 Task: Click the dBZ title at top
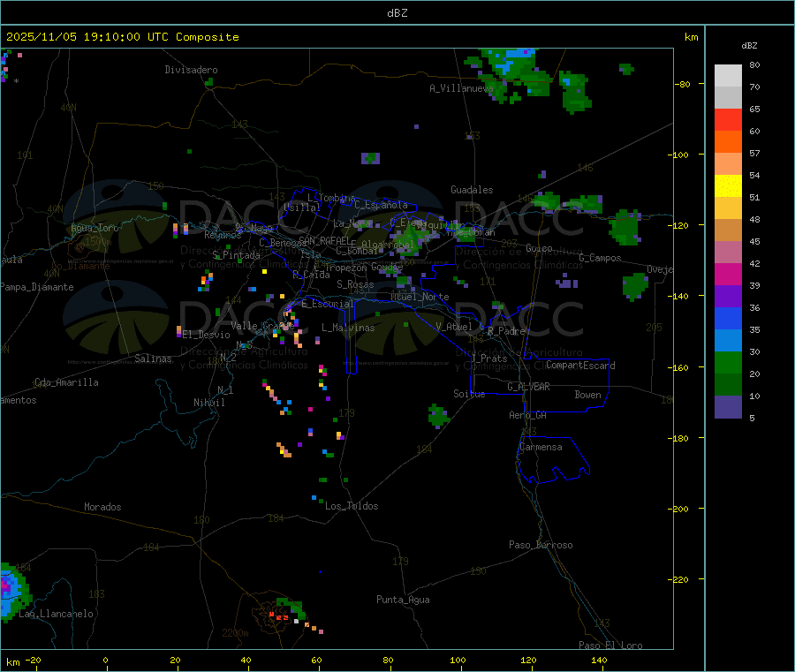397,13
